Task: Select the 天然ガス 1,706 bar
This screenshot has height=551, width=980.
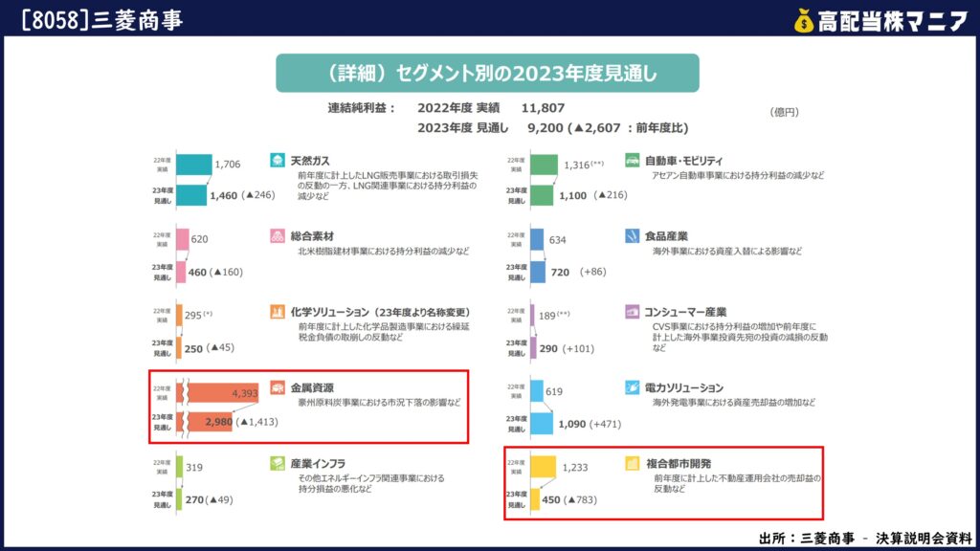Action: click(x=193, y=165)
